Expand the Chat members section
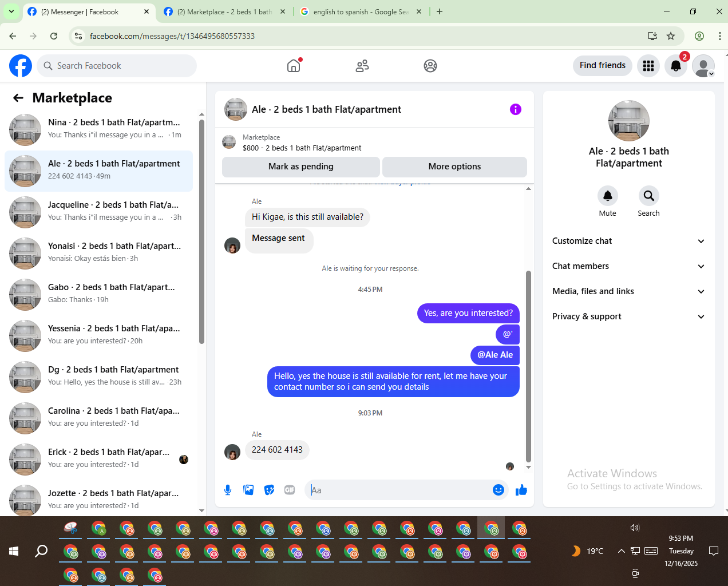This screenshot has height=586, width=728. pos(628,266)
